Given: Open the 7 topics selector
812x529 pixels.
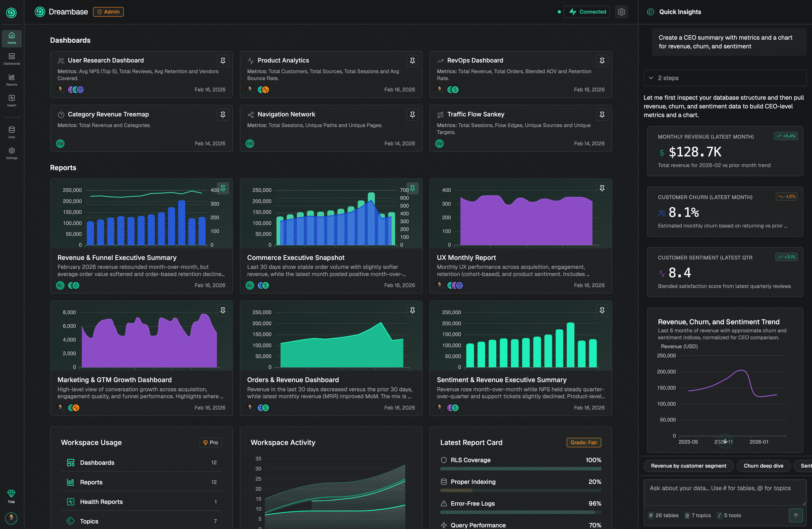Looking at the screenshot, I should point(698,515).
